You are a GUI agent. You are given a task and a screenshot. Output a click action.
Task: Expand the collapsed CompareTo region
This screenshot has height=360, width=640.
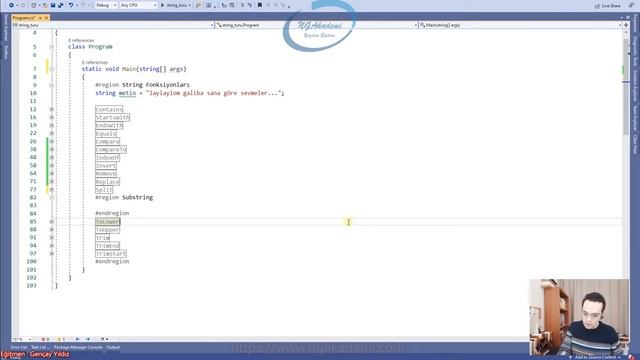52,149
